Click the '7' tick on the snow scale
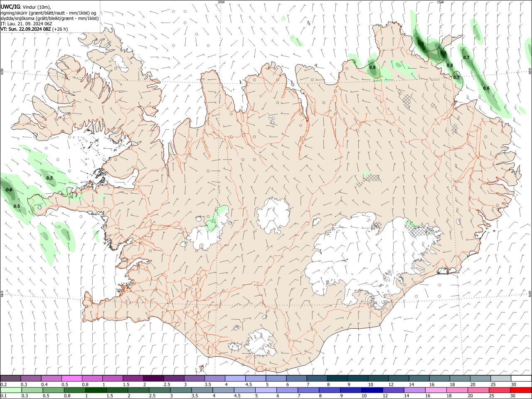 coord(308,384)
